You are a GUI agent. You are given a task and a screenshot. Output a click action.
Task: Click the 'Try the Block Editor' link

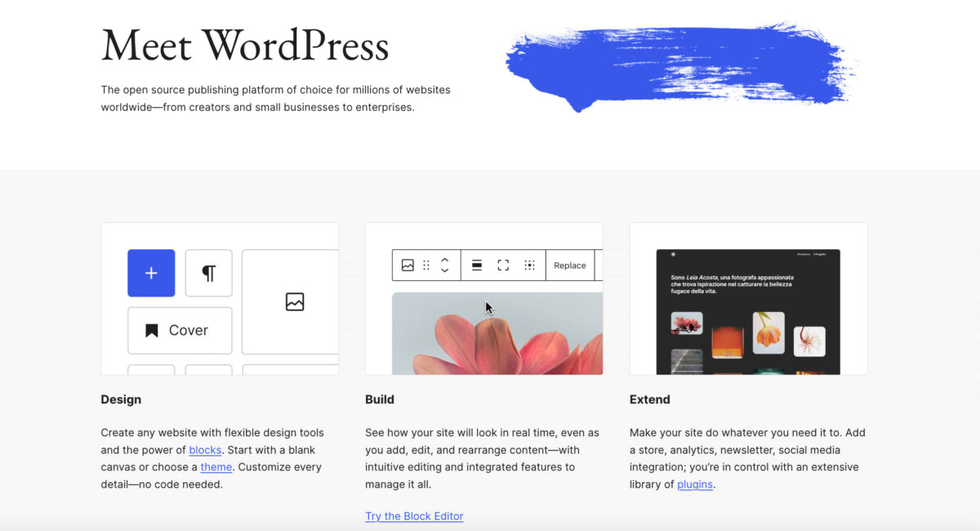(x=414, y=516)
